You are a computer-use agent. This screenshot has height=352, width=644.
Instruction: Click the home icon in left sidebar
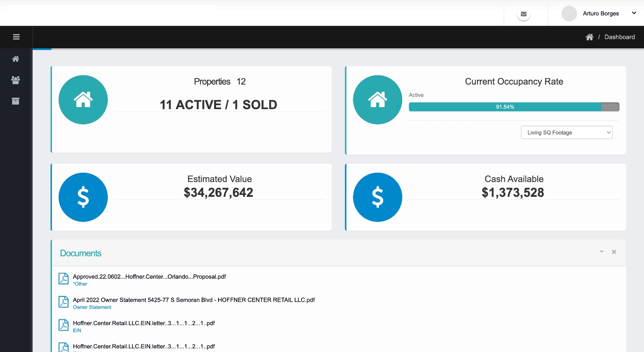[16, 59]
